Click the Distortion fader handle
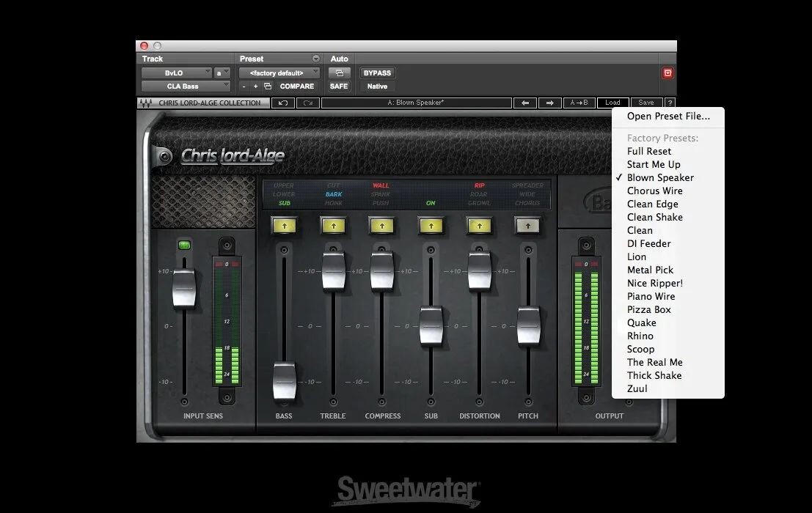Viewport: 812px width, 513px height. click(x=480, y=270)
